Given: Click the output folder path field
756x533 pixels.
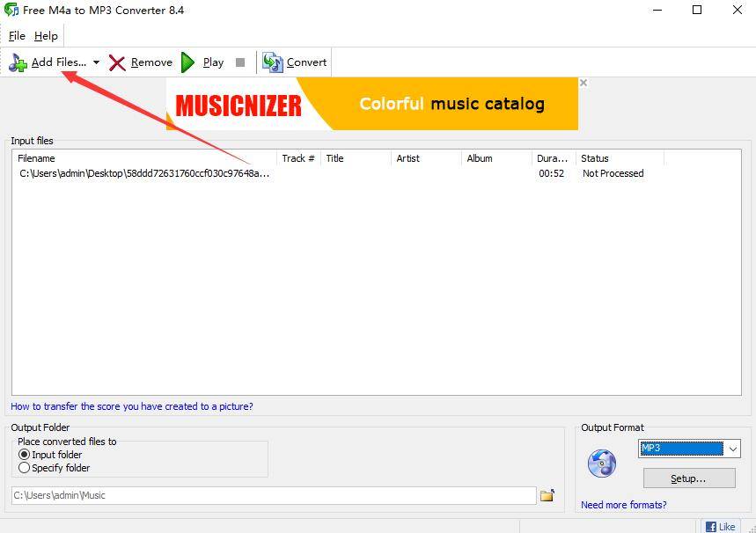Looking at the screenshot, I should click(x=264, y=495).
